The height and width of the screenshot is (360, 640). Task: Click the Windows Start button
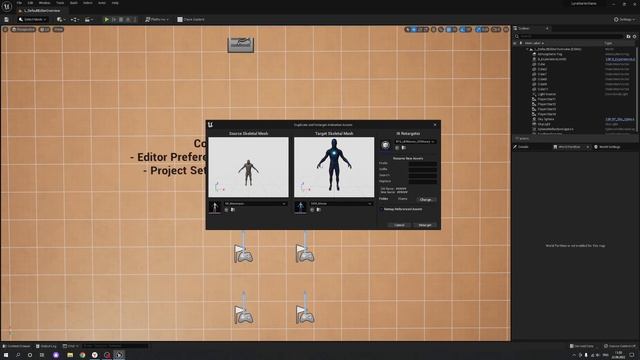(x=6, y=355)
